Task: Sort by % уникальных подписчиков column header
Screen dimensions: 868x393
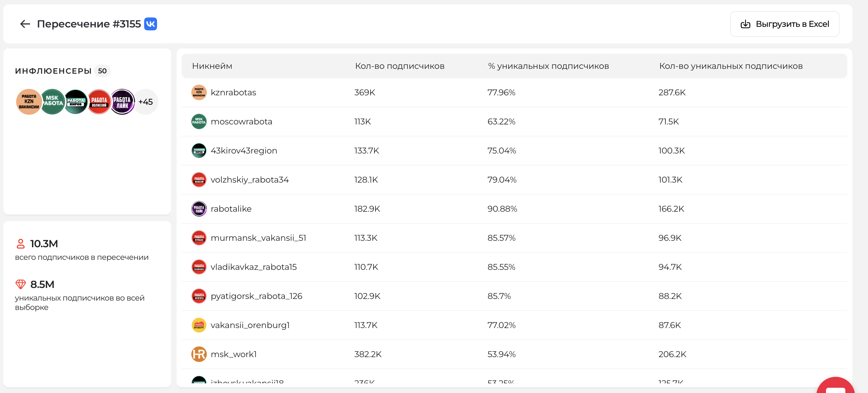Action: coord(548,66)
